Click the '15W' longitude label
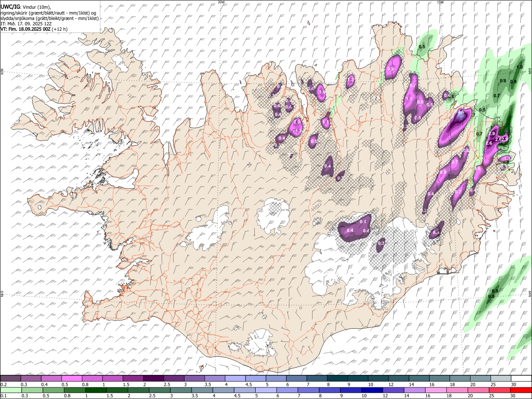Screen dimensions: 532x399 [x=440, y=2]
